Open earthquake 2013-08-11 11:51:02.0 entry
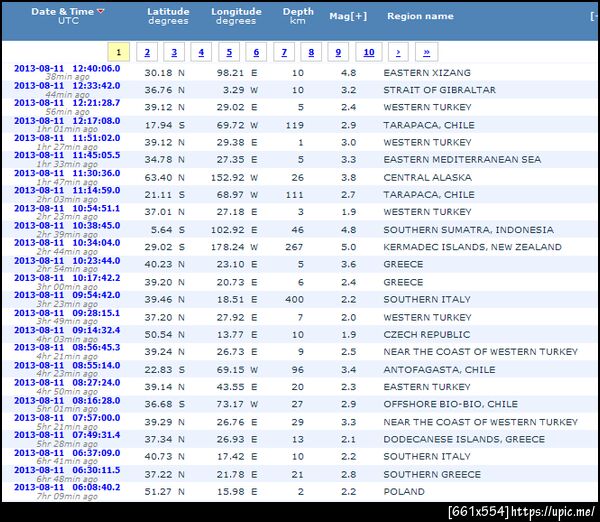The image size is (600, 522). pos(67,138)
